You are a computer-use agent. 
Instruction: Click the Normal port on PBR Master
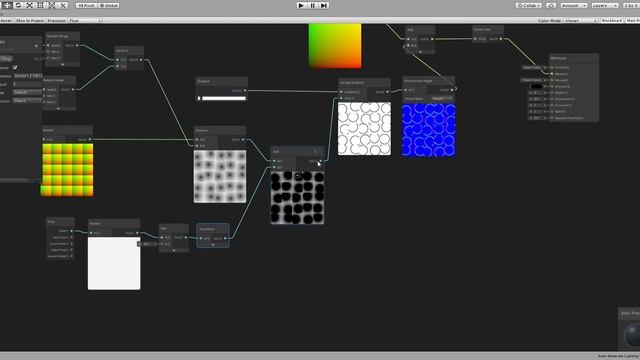click(x=552, y=80)
